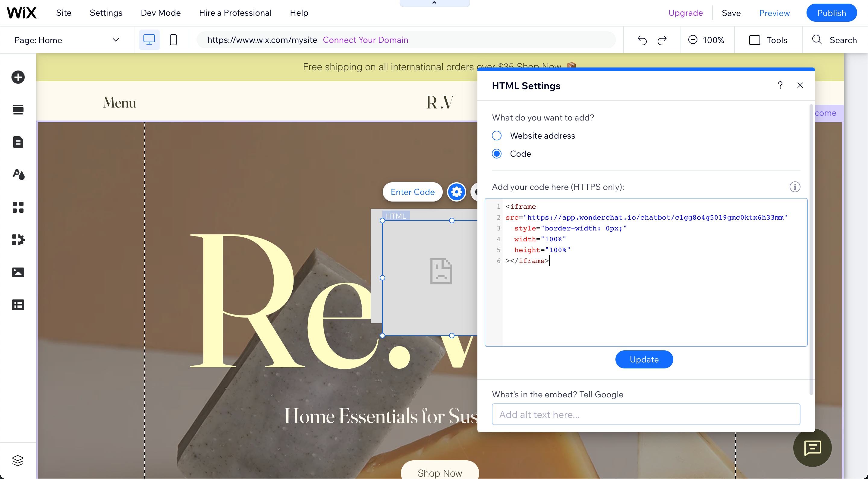The image size is (868, 479).
Task: Click the alt text input field
Action: [x=646, y=414]
